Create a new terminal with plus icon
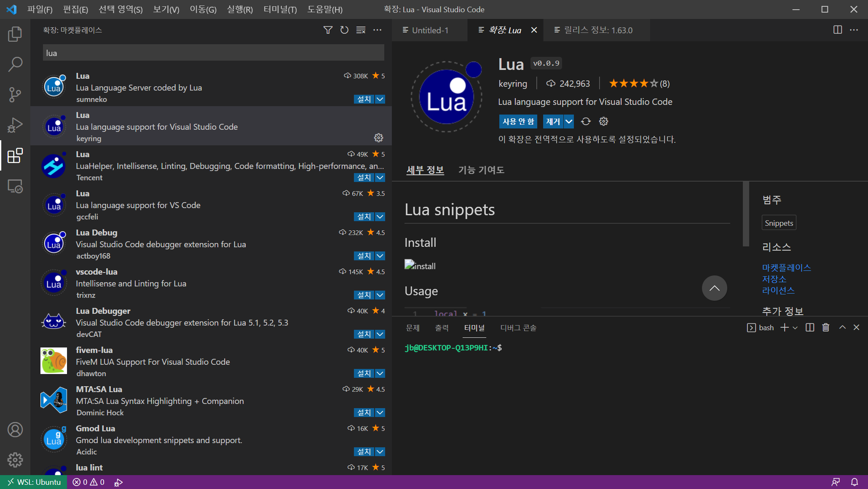The height and width of the screenshot is (489, 868). 784,328
